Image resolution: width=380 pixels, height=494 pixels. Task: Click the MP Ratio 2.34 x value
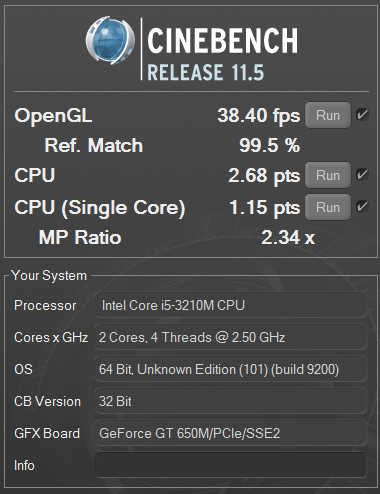point(288,237)
